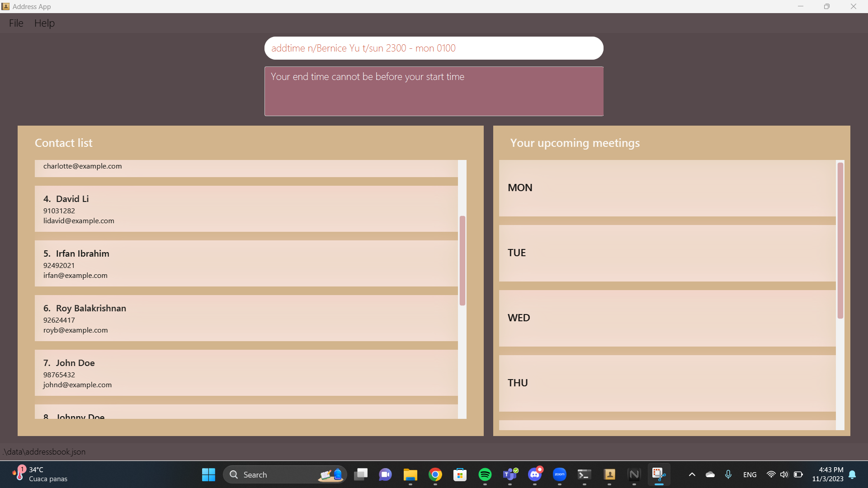Open Zoom from the taskbar
Screen dimensions: 868x488
[560, 474]
